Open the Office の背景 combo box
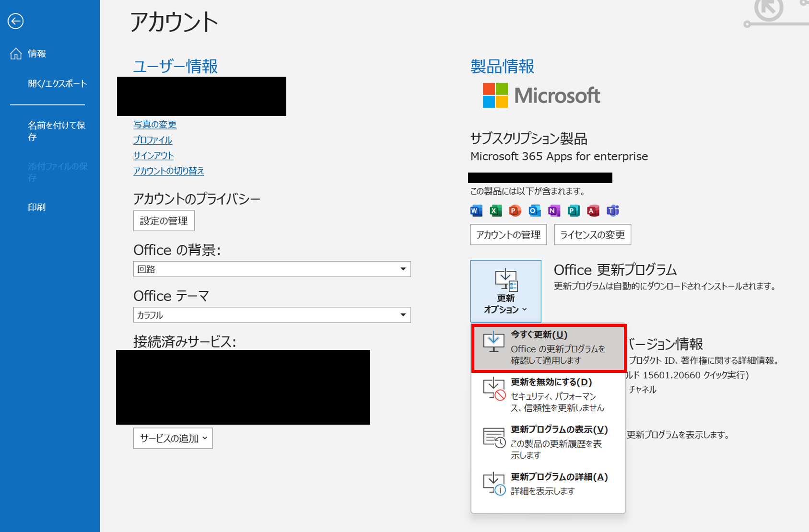 tap(272, 269)
